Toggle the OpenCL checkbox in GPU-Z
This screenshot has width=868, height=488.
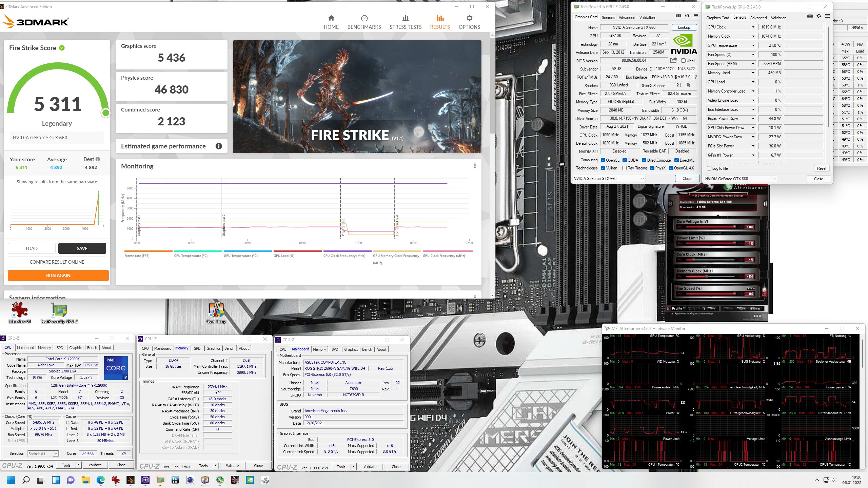(603, 160)
